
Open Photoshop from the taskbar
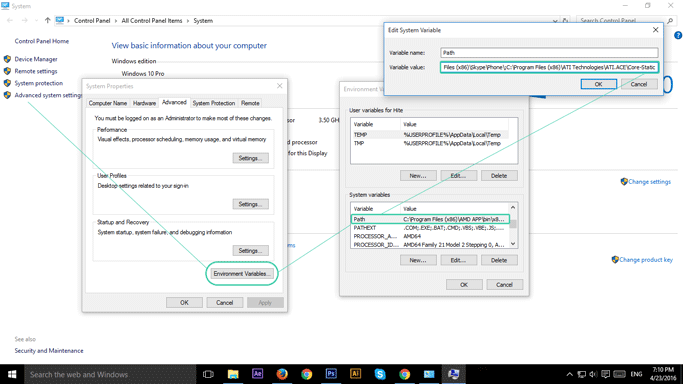331,374
